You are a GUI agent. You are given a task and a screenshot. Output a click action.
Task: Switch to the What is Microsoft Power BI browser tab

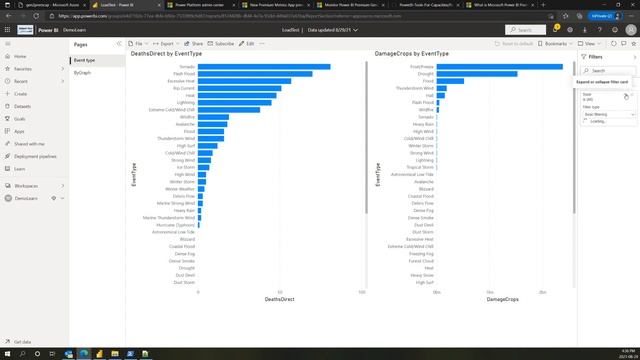click(501, 5)
